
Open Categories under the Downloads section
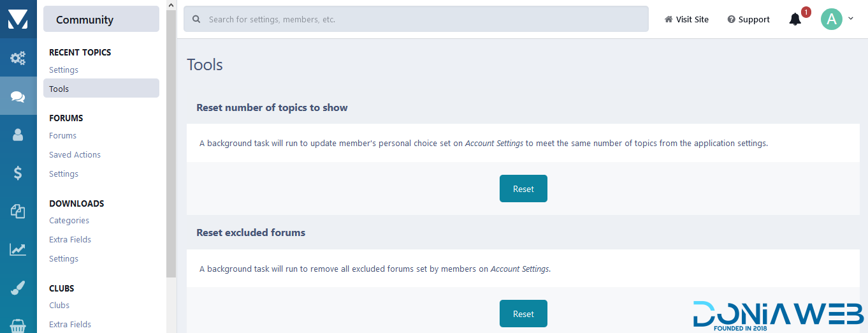click(69, 220)
